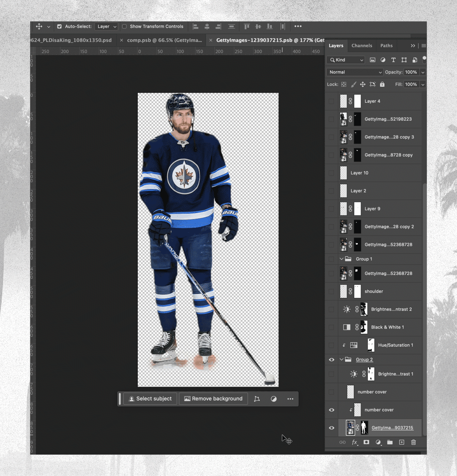Show the Layer 10 layer

tap(332, 173)
